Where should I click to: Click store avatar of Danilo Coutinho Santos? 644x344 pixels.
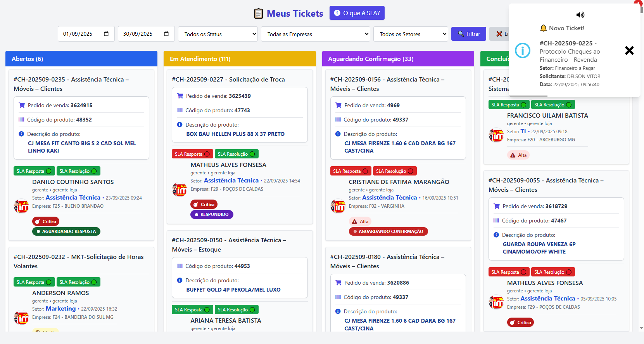[21, 206]
